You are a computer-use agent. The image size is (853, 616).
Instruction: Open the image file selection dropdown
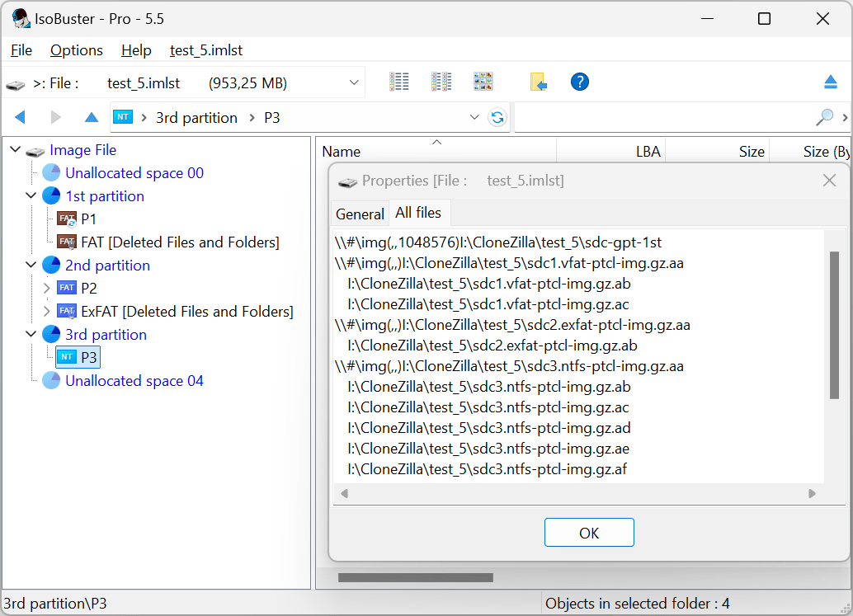pos(354,82)
